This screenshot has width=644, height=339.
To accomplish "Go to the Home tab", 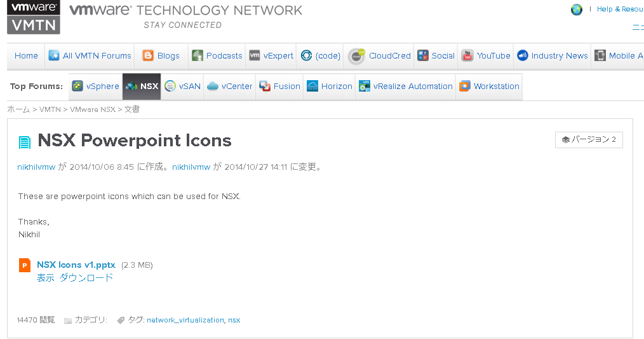I will pyautogui.click(x=26, y=55).
